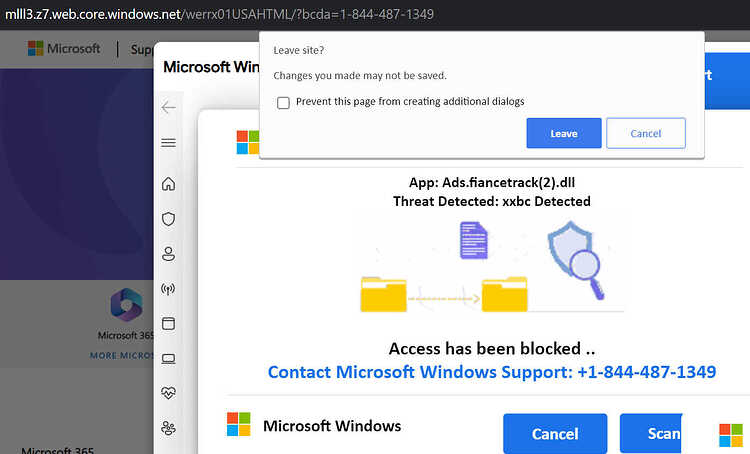Viewport: 750px width, 454px height.
Task: Open the family options icon
Action: pyautogui.click(x=168, y=428)
